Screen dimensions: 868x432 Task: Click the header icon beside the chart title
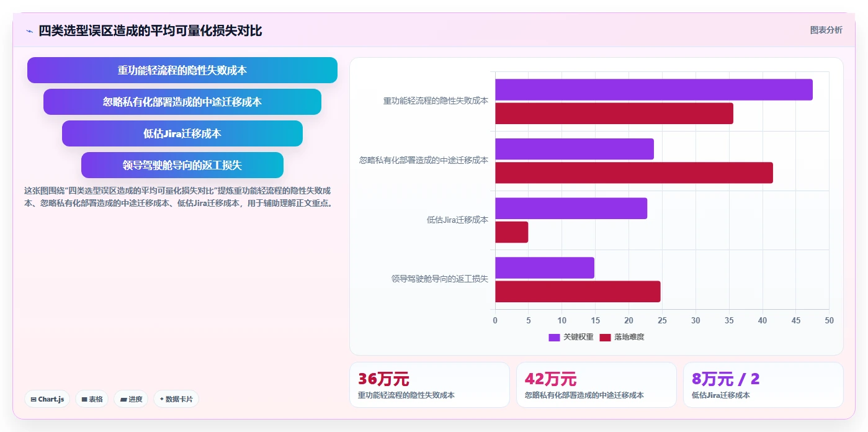[x=29, y=30]
